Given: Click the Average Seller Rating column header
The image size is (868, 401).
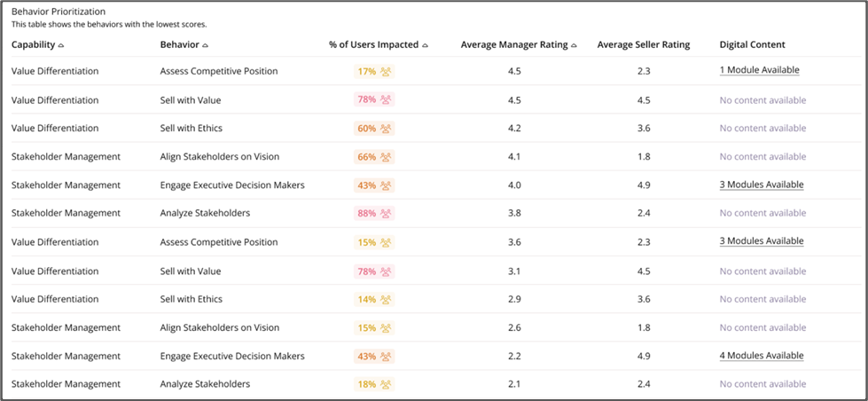Looking at the screenshot, I should tap(644, 45).
